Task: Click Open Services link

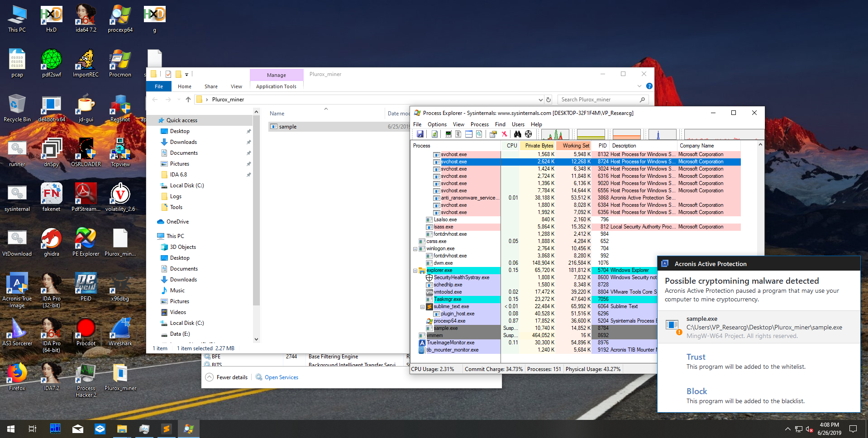Action: click(x=281, y=377)
